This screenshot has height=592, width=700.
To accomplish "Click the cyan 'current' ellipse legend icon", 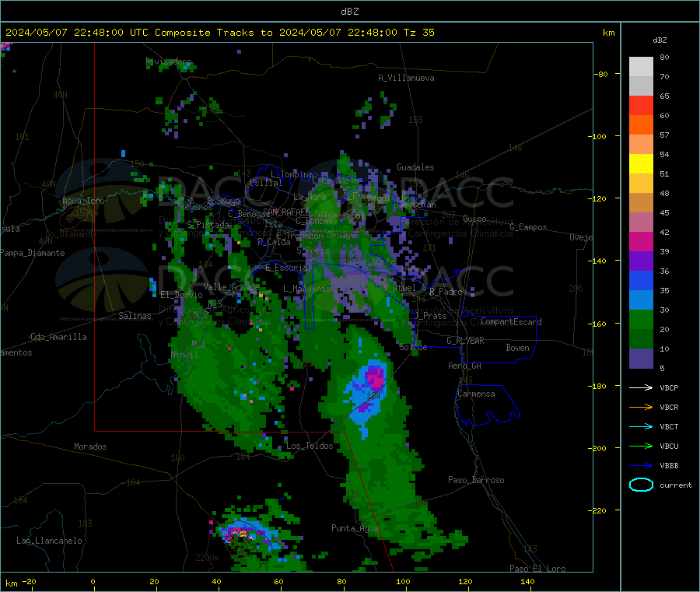I will 641,485.
